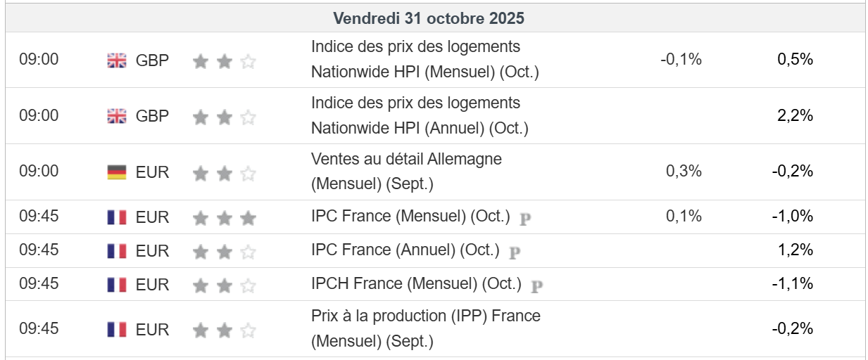
Task: Open Nationwide HPI (Annuel) event details
Action: 419,116
